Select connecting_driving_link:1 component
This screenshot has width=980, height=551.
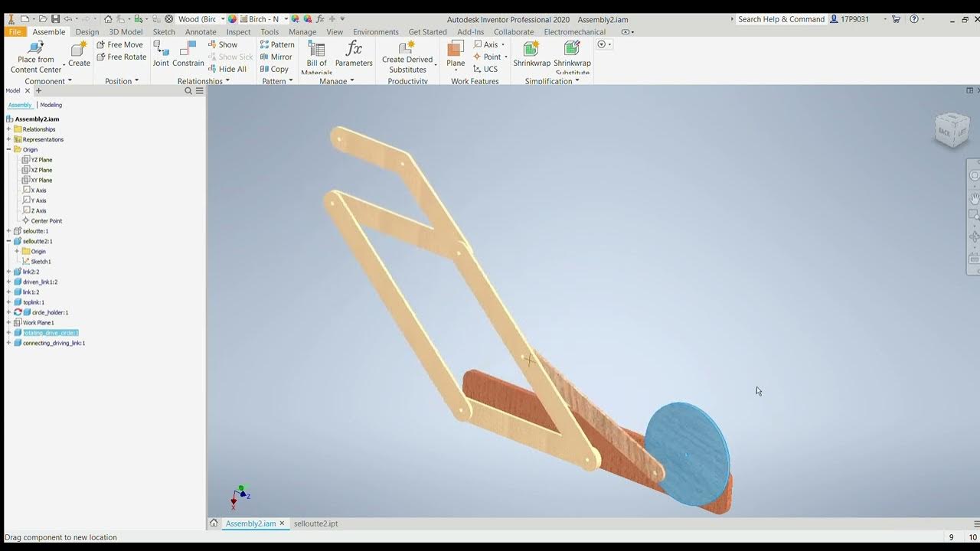click(50, 343)
